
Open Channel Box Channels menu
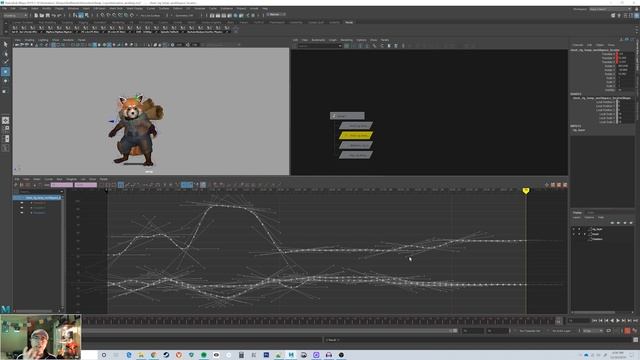[x=578, y=45]
